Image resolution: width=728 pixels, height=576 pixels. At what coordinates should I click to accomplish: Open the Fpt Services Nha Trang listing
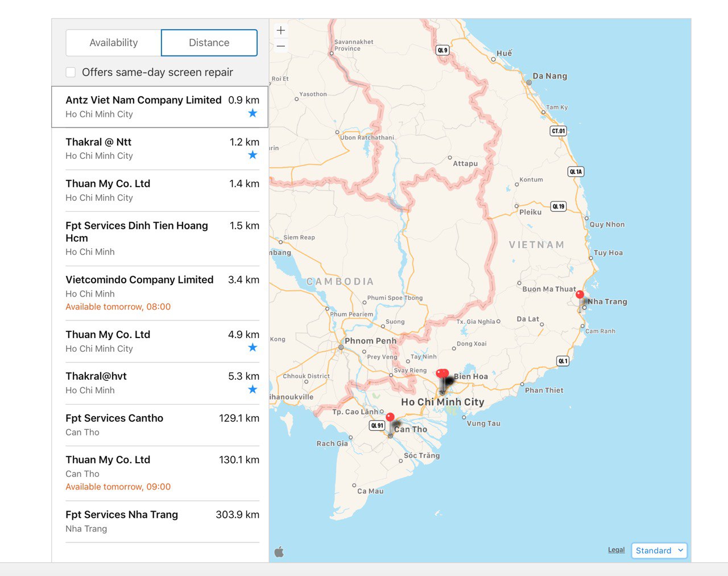[162, 522]
